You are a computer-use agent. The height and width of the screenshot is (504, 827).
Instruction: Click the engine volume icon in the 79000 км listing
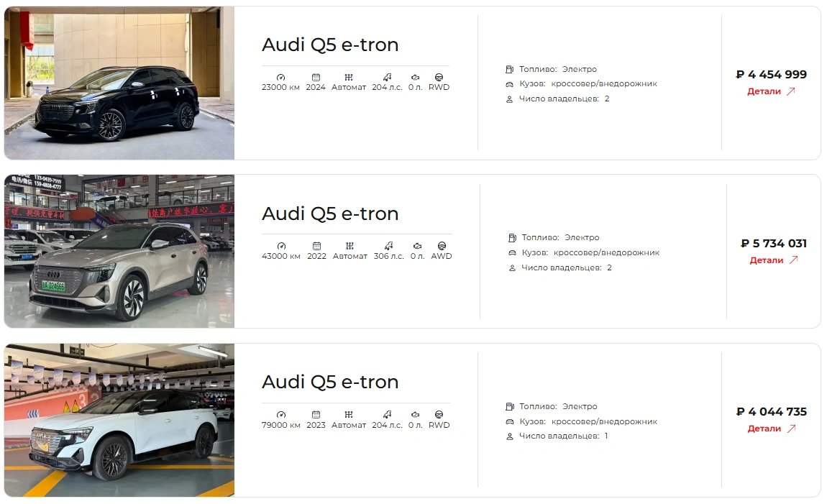coord(416,415)
